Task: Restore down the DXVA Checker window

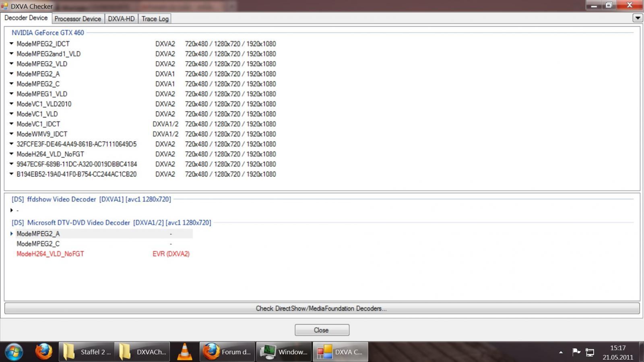Action: pos(609,5)
